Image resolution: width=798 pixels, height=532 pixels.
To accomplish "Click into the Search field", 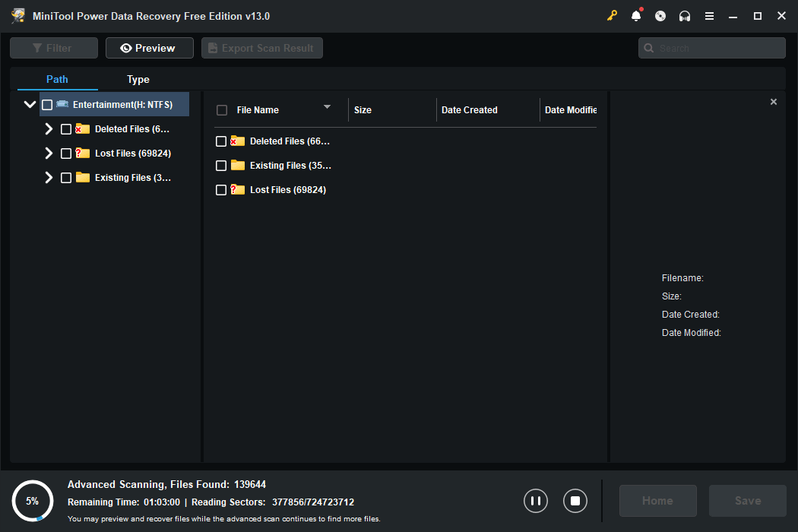I will pyautogui.click(x=712, y=48).
